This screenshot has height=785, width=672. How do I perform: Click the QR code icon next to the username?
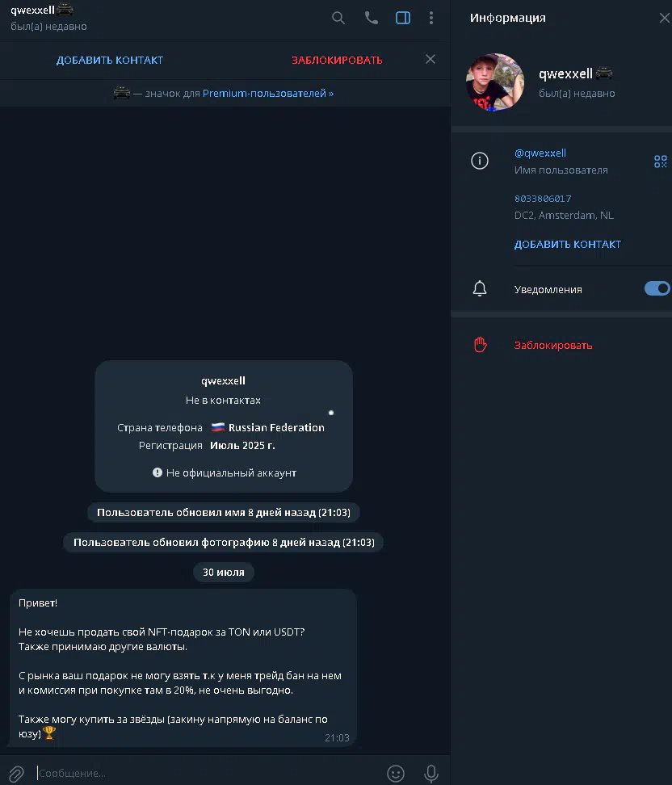point(661,162)
